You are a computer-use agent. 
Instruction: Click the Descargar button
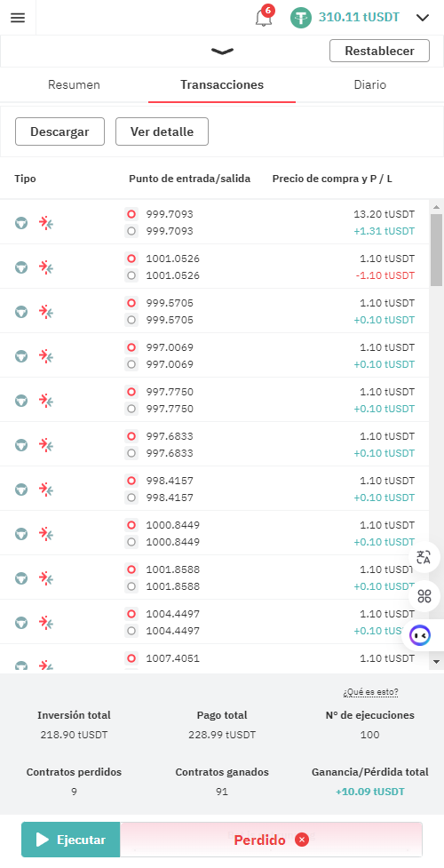(x=59, y=131)
